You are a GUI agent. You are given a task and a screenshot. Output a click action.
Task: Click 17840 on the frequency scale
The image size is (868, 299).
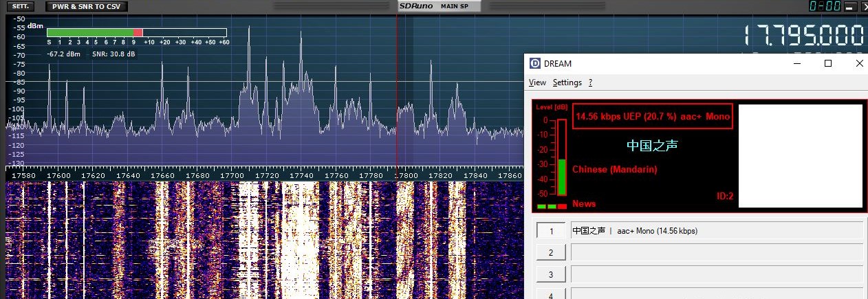(475, 176)
